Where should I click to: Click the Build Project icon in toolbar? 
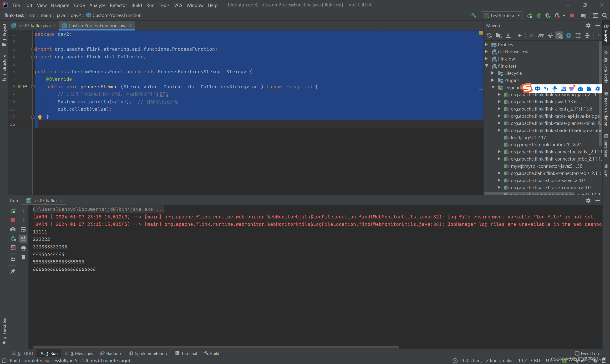(473, 15)
